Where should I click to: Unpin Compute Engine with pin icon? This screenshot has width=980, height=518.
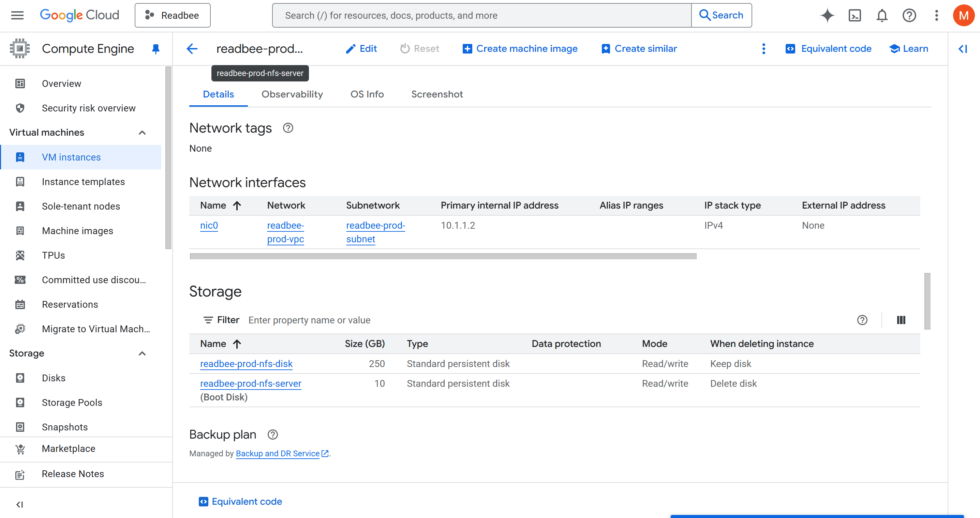155,49
